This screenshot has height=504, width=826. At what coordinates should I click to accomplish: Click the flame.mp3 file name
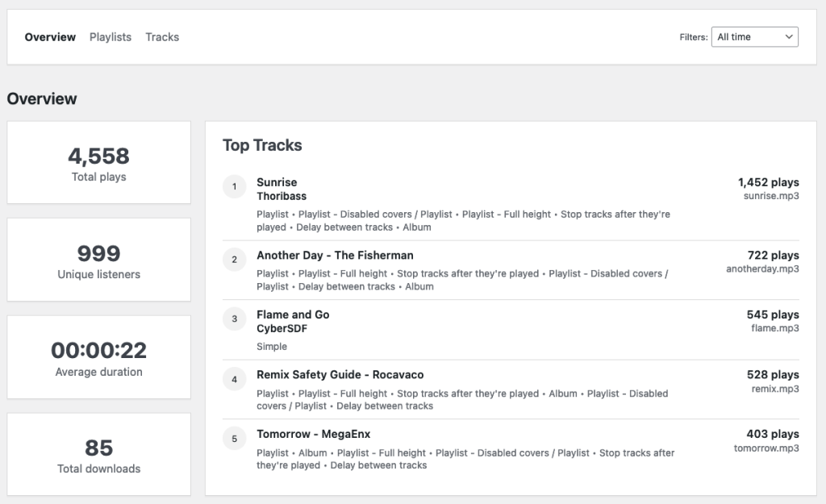tap(775, 328)
